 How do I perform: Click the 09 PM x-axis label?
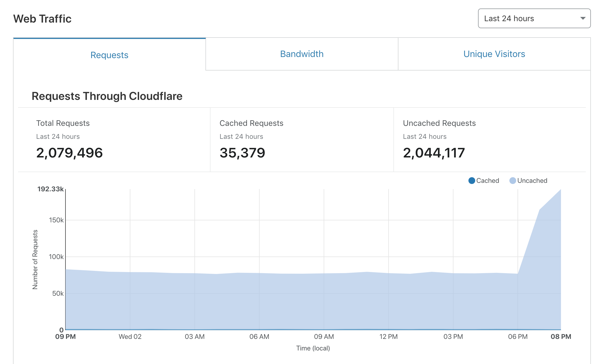[65, 337]
